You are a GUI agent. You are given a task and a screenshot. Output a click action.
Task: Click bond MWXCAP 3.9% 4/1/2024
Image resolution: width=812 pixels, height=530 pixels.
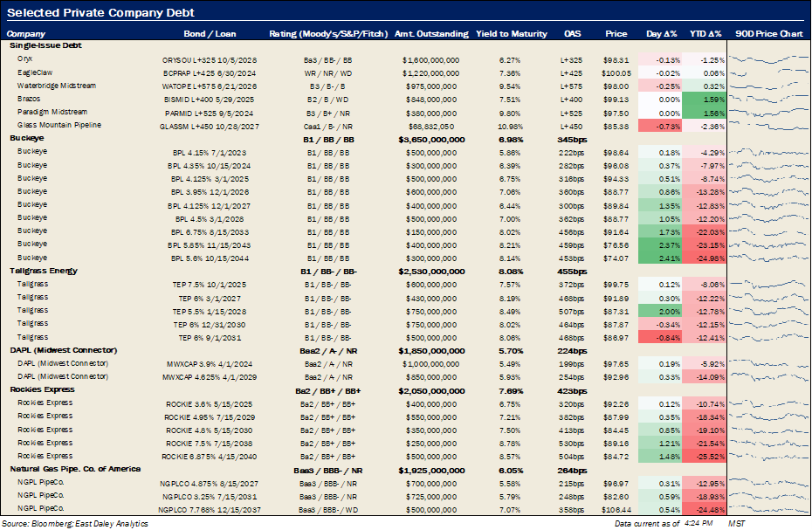pos(210,364)
